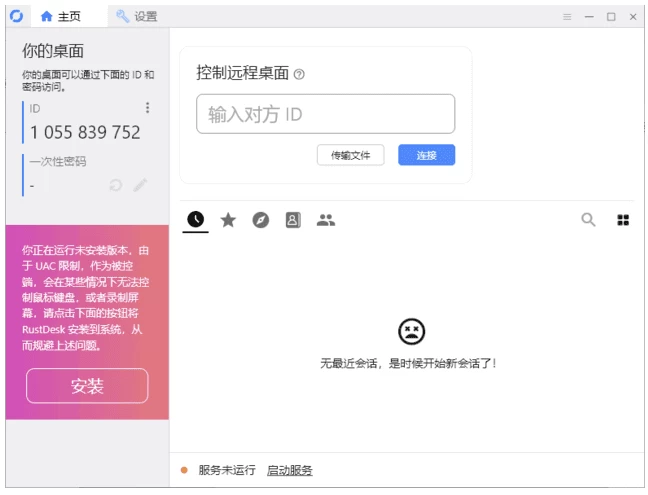Focus the 输入对方 ID input field

(x=325, y=114)
